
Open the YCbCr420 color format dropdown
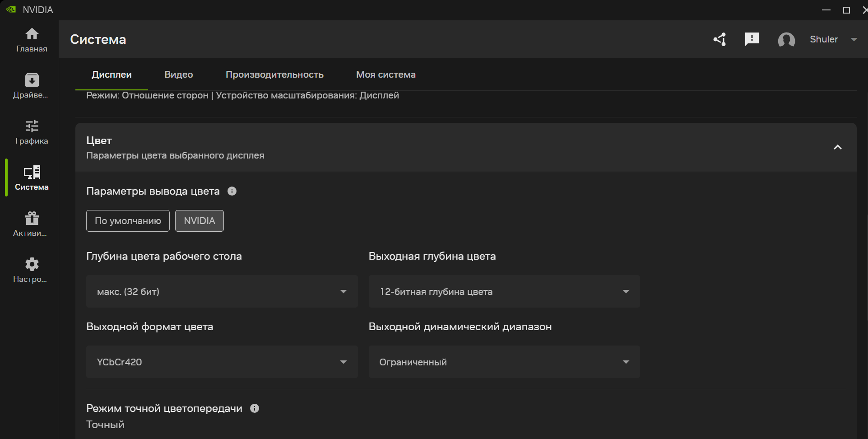pyautogui.click(x=222, y=362)
